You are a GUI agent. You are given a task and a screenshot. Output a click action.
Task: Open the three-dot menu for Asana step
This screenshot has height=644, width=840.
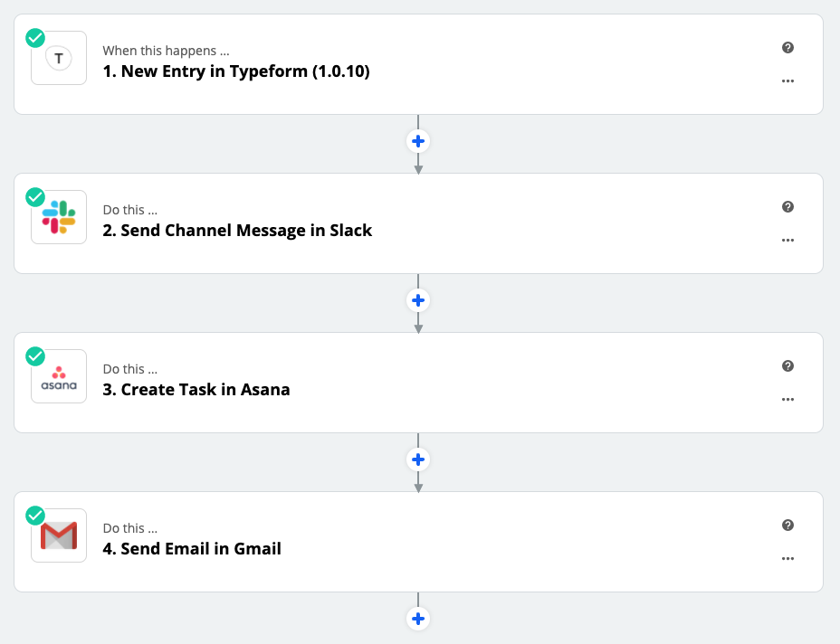click(787, 400)
